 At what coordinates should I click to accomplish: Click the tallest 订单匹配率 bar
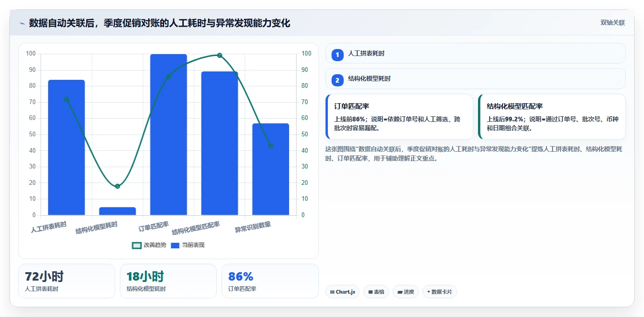point(168,134)
